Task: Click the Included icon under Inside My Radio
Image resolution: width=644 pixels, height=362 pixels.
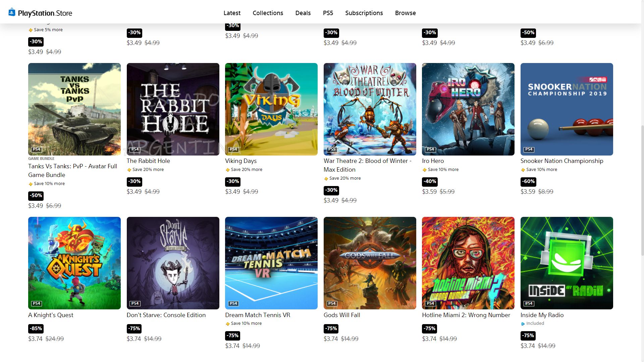Action: tap(523, 324)
